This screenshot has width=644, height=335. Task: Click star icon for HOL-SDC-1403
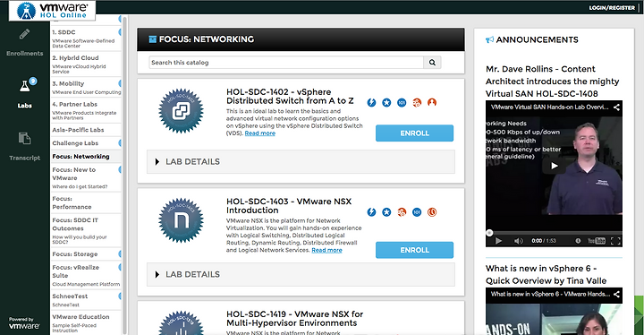tap(386, 212)
